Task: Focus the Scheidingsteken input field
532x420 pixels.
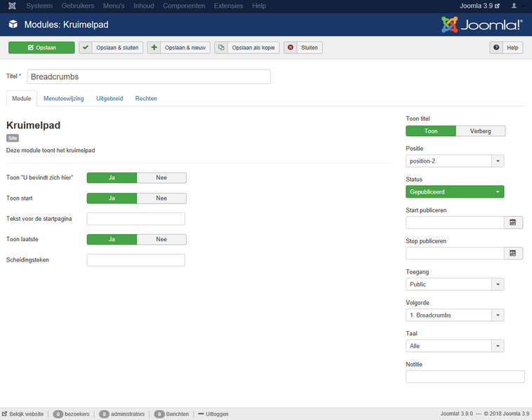Action: pyautogui.click(x=135, y=260)
